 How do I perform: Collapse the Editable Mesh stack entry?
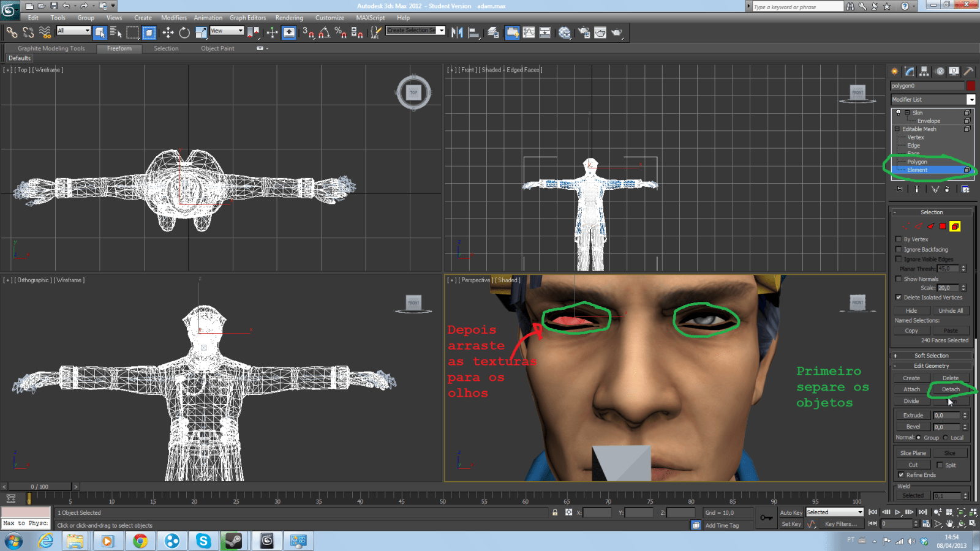click(898, 129)
